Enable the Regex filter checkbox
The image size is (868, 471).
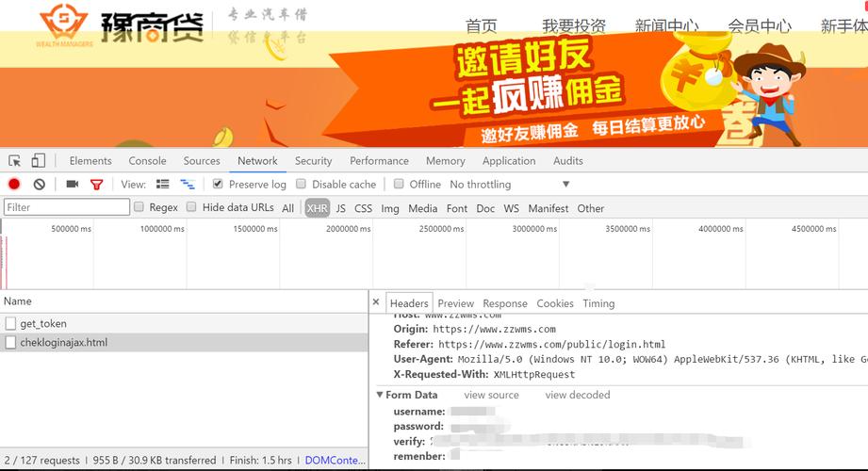(139, 207)
